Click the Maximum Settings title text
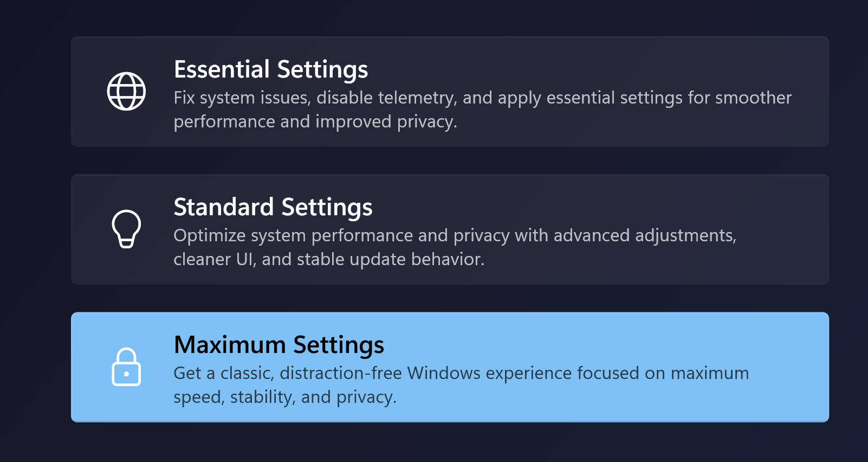This screenshot has height=462, width=868. (278, 345)
